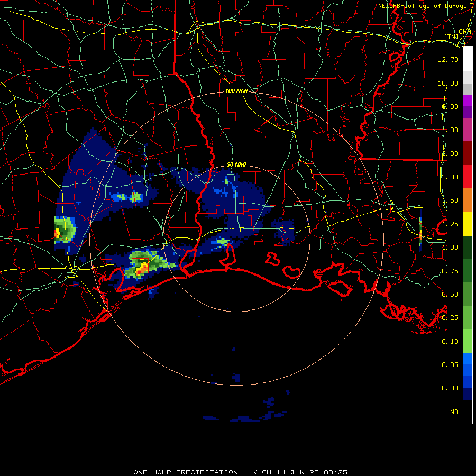This screenshot has height=476, width=476.
Task: Select the white swatch in the color scale
Action: click(467, 59)
